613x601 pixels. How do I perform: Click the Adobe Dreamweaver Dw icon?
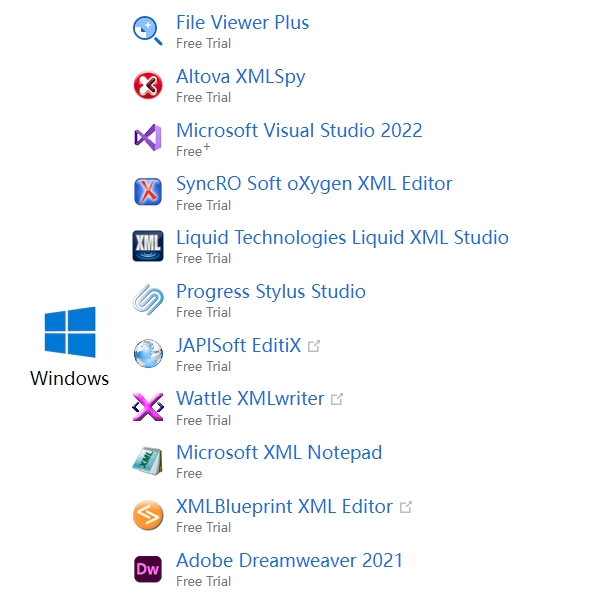[148, 569]
